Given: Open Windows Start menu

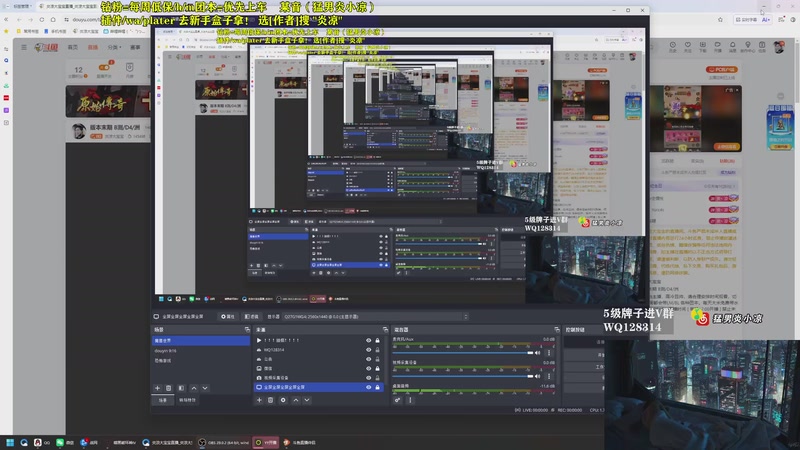Looking at the screenshot, I should click(x=10, y=442).
